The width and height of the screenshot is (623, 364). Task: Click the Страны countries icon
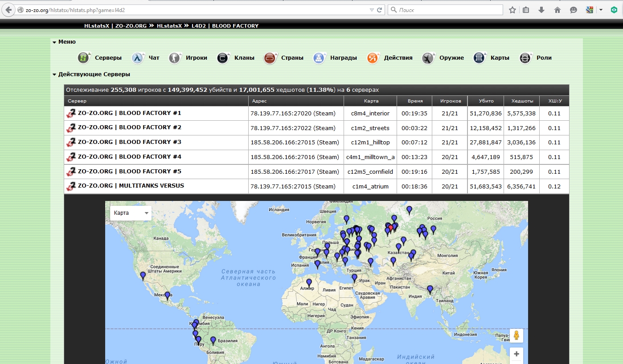coord(270,58)
